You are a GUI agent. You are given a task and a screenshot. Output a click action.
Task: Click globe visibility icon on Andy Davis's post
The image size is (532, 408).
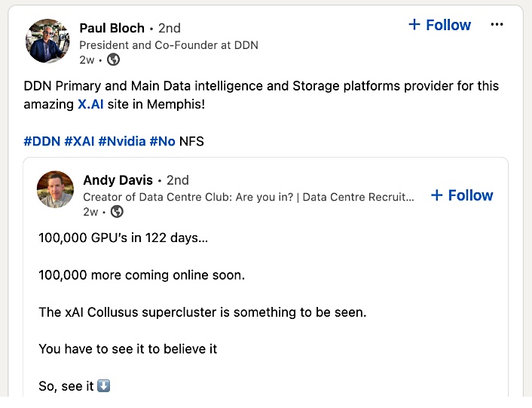[117, 212]
